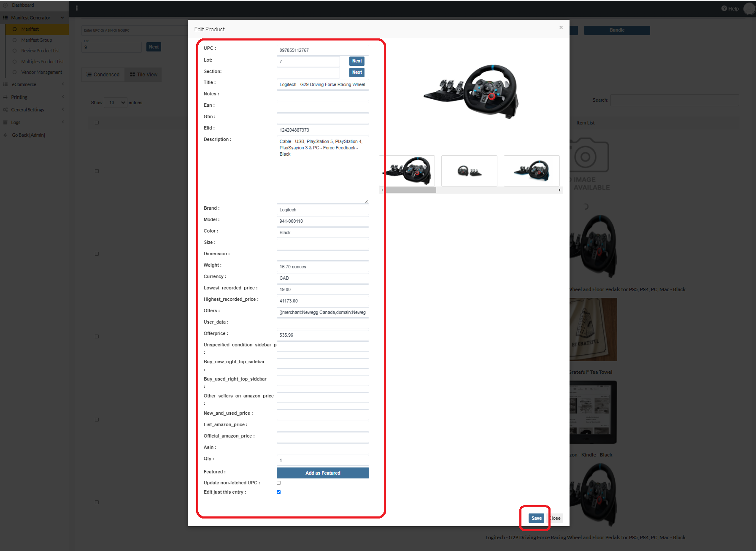The image size is (756, 551).
Task: Click the Save button in Edit Product dialog
Action: (536, 518)
